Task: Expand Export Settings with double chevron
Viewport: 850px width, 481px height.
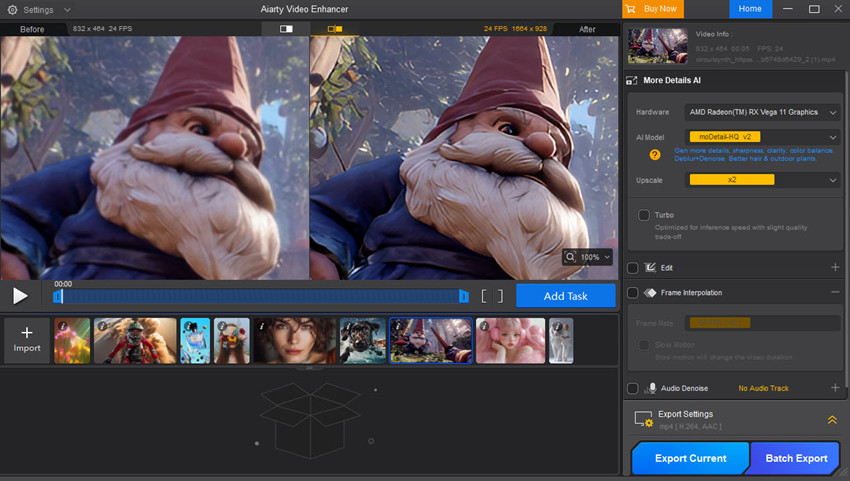Action: (832, 420)
